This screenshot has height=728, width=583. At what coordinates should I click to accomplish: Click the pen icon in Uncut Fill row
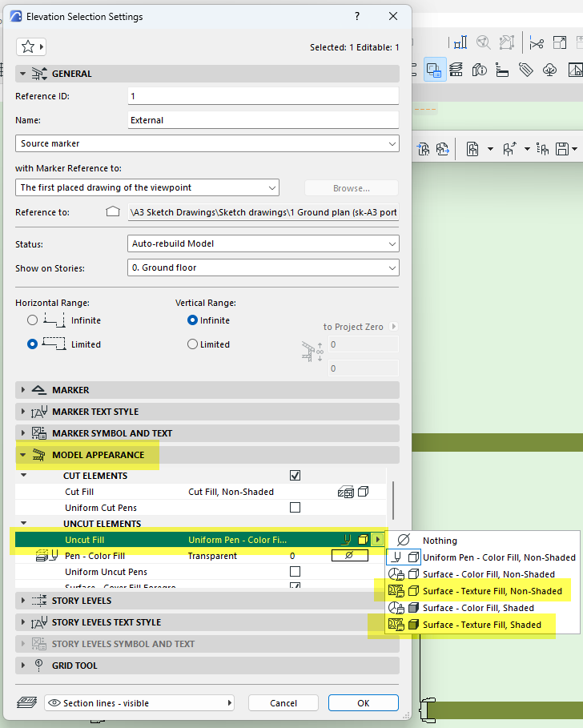(x=346, y=540)
